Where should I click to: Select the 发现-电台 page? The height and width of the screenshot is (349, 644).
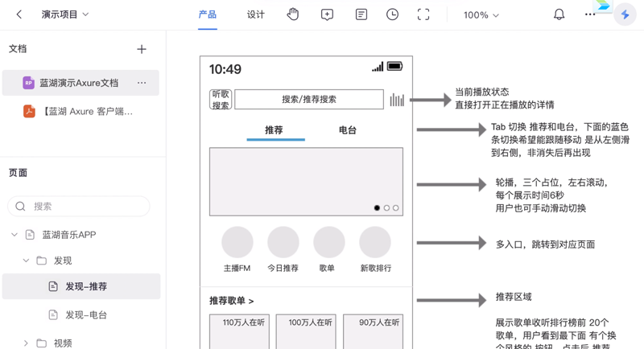86,314
